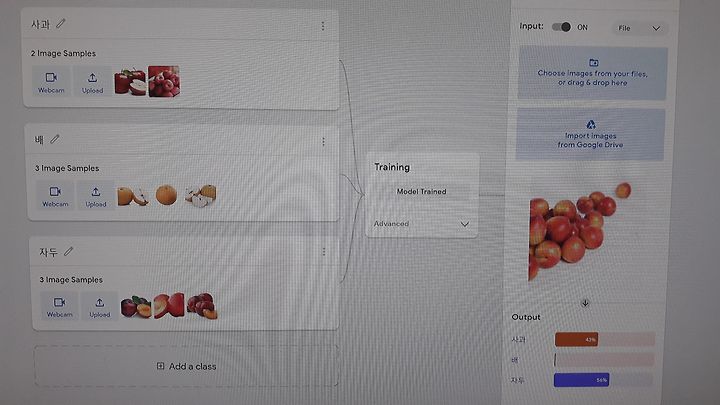Viewport: 720px width, 405px height.
Task: Click Webcam button in 자두 class
Action: 59,307
